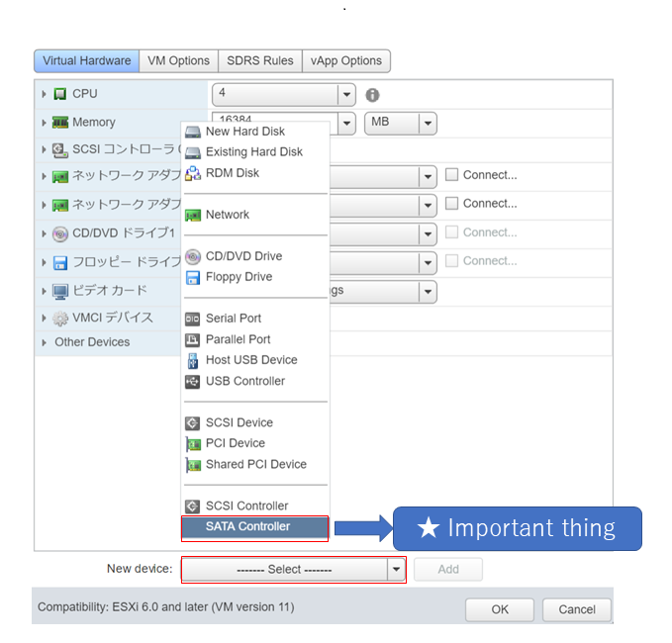The image size is (672, 643).
Task: Choose SCSI Controller menu entry
Action: (x=255, y=506)
